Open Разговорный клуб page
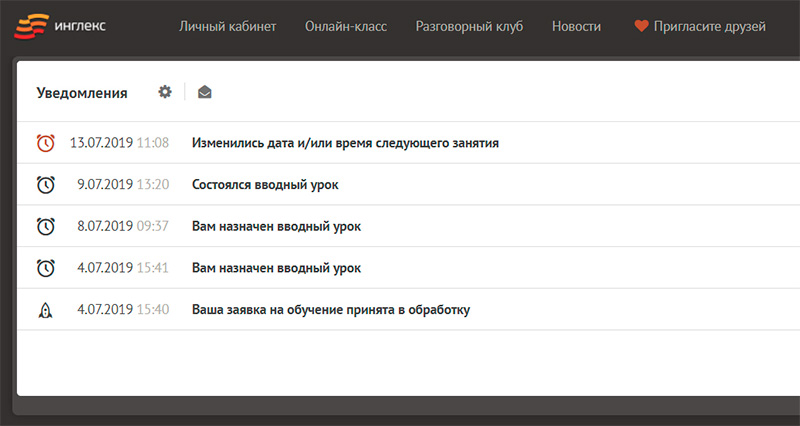Viewport: 800px width, 426px height. 469,26
